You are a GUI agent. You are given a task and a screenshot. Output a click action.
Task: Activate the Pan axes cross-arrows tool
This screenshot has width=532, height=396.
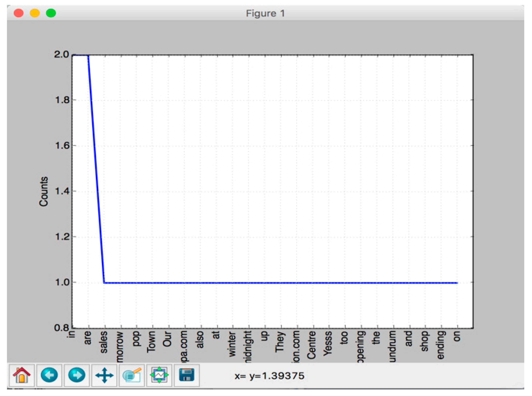tap(104, 375)
